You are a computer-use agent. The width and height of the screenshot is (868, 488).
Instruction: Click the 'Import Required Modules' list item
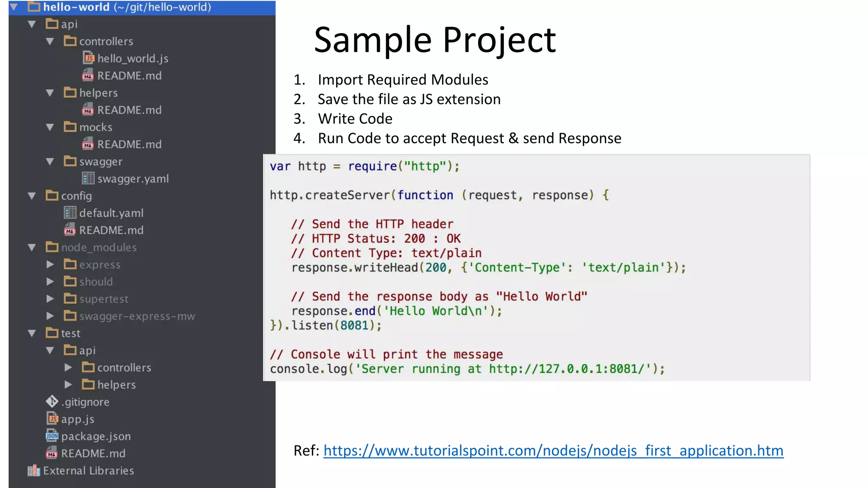point(403,80)
